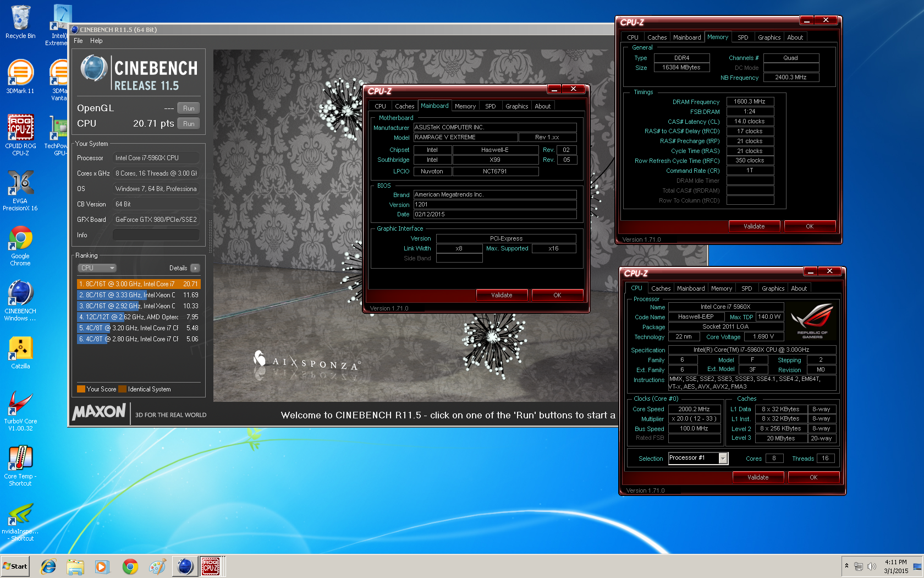This screenshot has height=578, width=924.
Task: Open the 3DMark 11 desktop shortcut
Action: click(20, 77)
